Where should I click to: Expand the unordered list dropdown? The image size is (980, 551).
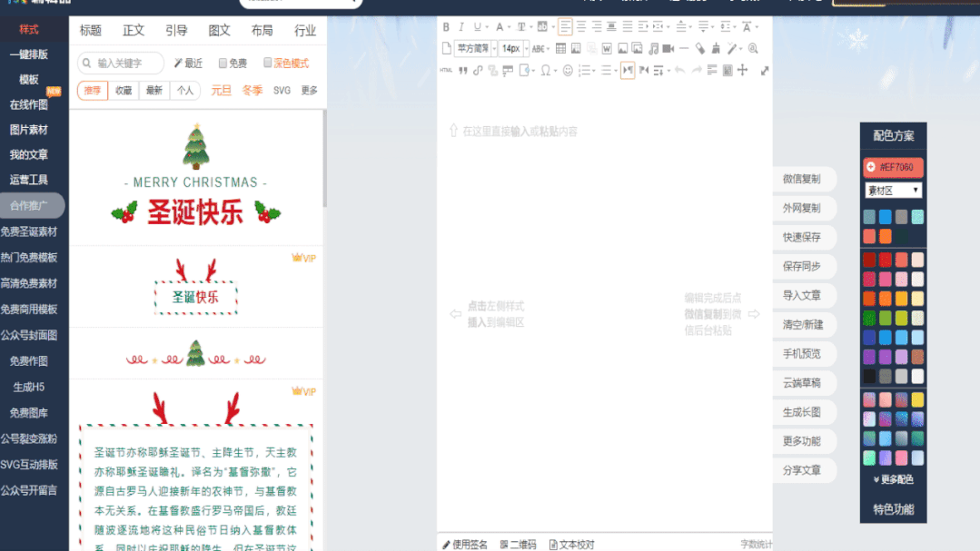click(616, 71)
